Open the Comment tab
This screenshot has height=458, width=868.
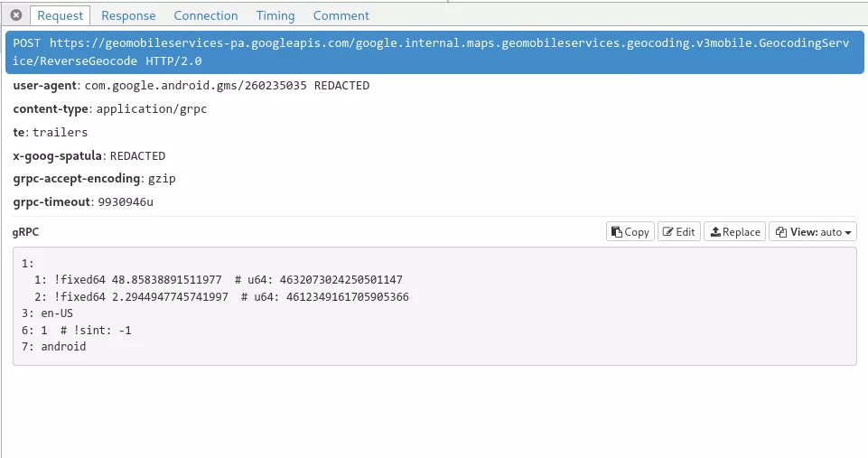[341, 15]
